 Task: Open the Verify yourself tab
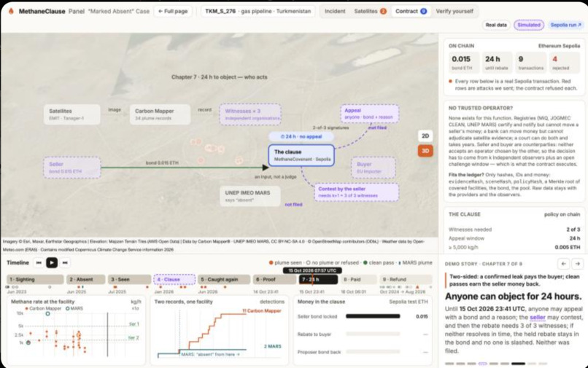coord(454,11)
